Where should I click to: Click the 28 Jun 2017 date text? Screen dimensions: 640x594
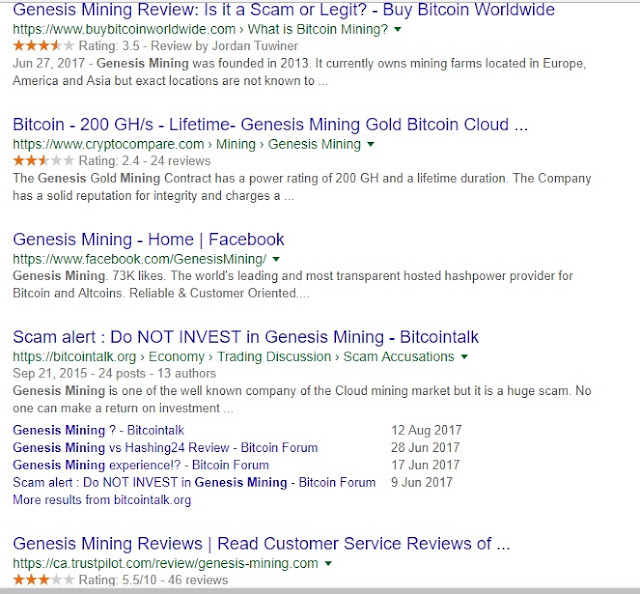[425, 447]
